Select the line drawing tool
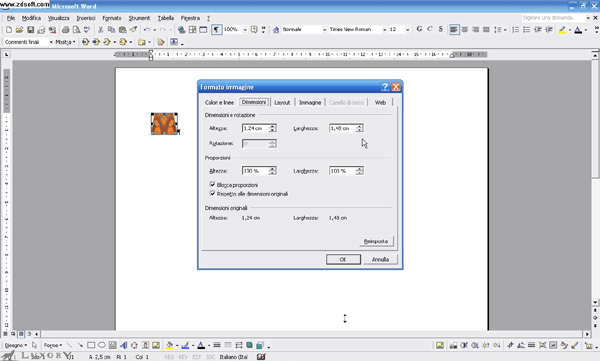 click(69, 345)
